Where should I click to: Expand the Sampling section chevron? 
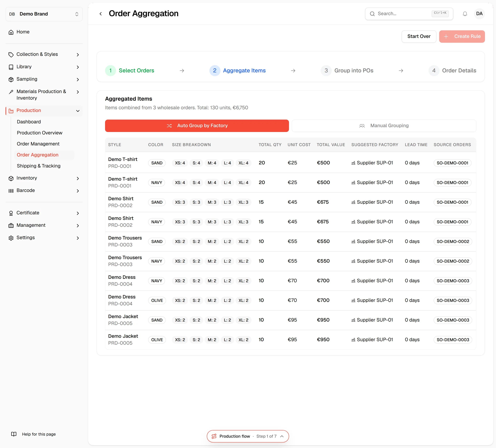78,79
